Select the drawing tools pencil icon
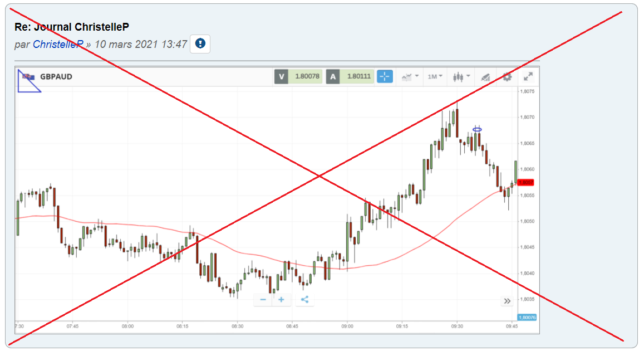This screenshot has width=644, height=351. (485, 77)
